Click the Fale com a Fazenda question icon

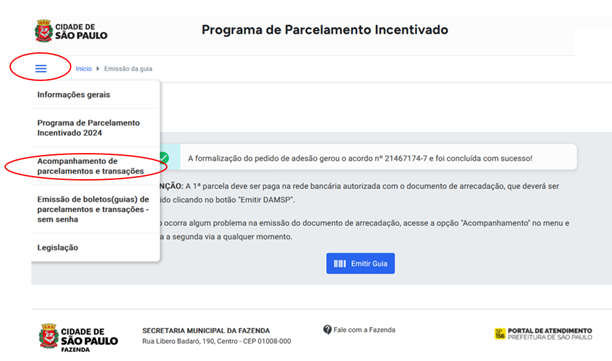327,330
